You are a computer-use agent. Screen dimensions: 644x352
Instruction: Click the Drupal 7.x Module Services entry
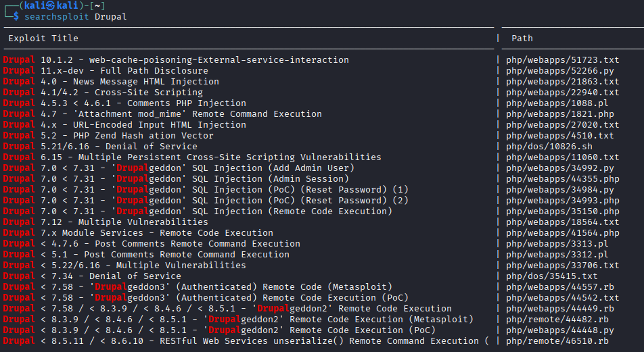pyautogui.click(x=138, y=233)
